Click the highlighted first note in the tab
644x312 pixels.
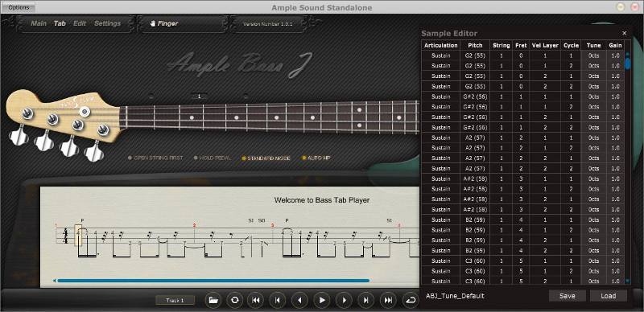pyautogui.click(x=78, y=236)
